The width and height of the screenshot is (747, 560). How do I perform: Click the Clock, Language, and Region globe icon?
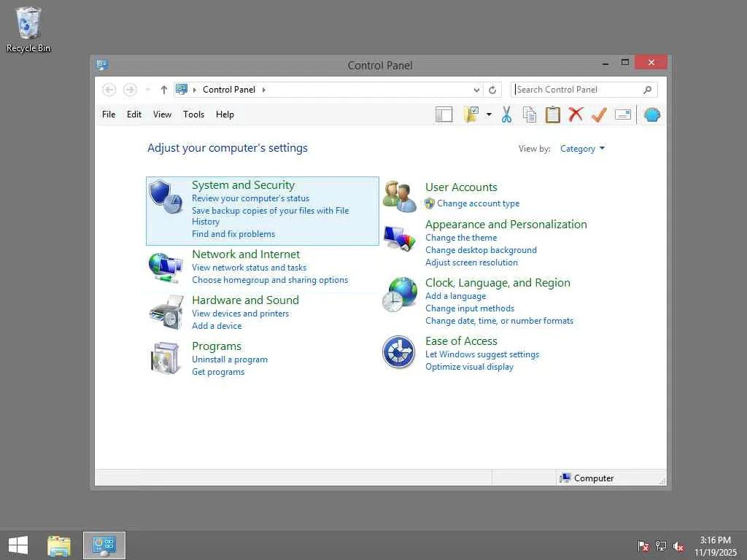(x=399, y=295)
